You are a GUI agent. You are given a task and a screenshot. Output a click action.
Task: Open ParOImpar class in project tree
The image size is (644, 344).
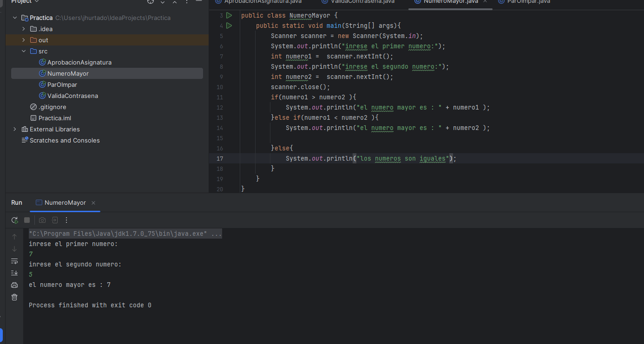coord(62,84)
